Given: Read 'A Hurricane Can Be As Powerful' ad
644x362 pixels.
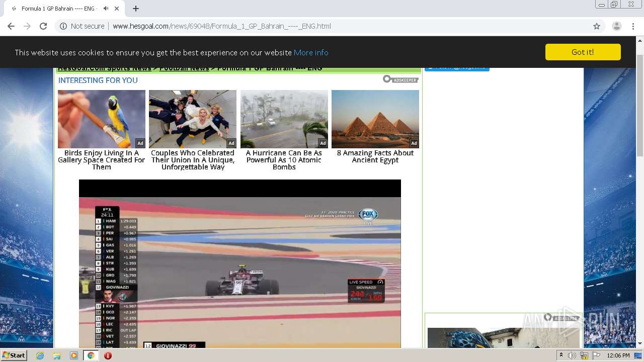Looking at the screenshot, I should click(284, 160).
